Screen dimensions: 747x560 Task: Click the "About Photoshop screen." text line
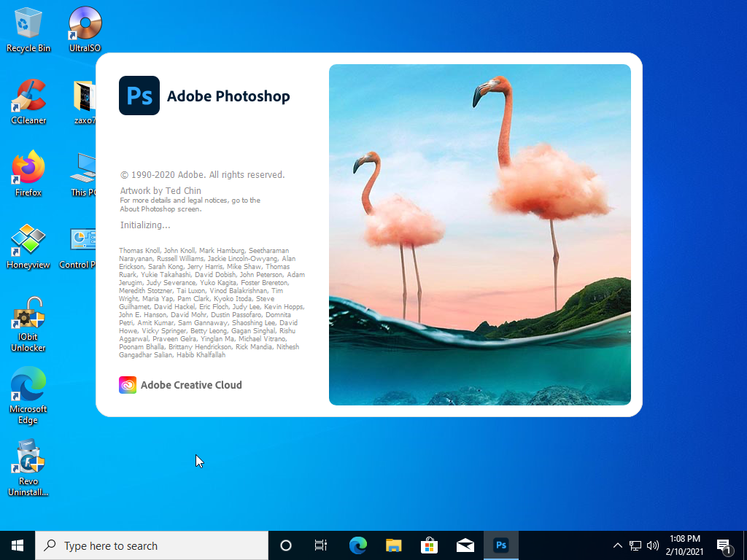(160, 209)
